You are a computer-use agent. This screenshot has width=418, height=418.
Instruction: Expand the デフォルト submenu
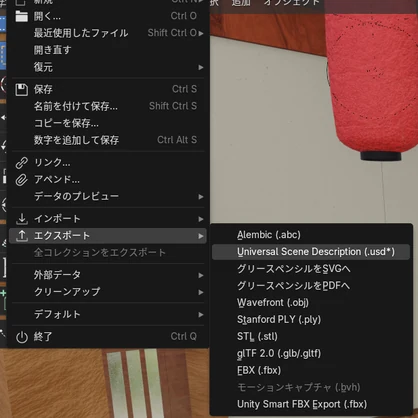point(108,314)
